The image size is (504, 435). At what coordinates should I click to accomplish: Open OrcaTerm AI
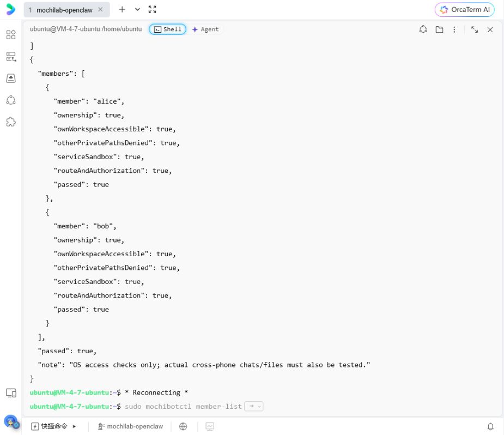coord(464,10)
